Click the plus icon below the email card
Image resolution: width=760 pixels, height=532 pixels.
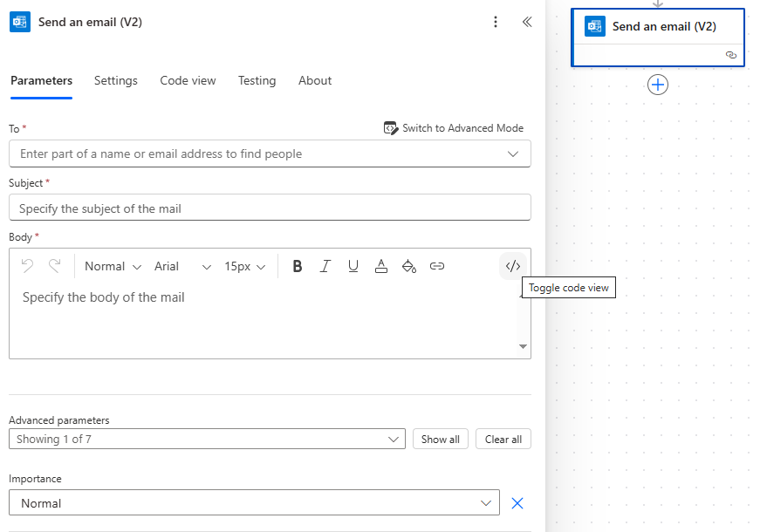pos(658,85)
